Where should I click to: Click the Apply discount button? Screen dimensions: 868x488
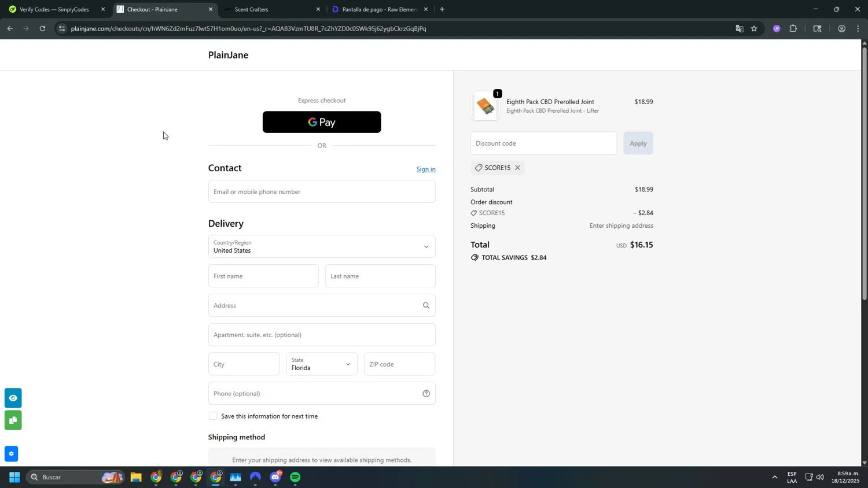click(x=638, y=143)
